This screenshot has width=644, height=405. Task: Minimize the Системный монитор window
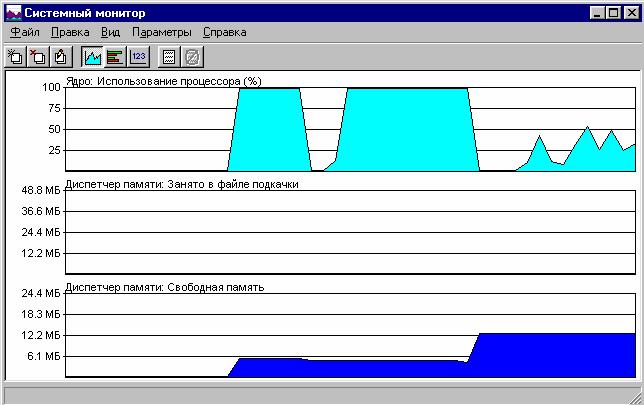click(598, 13)
